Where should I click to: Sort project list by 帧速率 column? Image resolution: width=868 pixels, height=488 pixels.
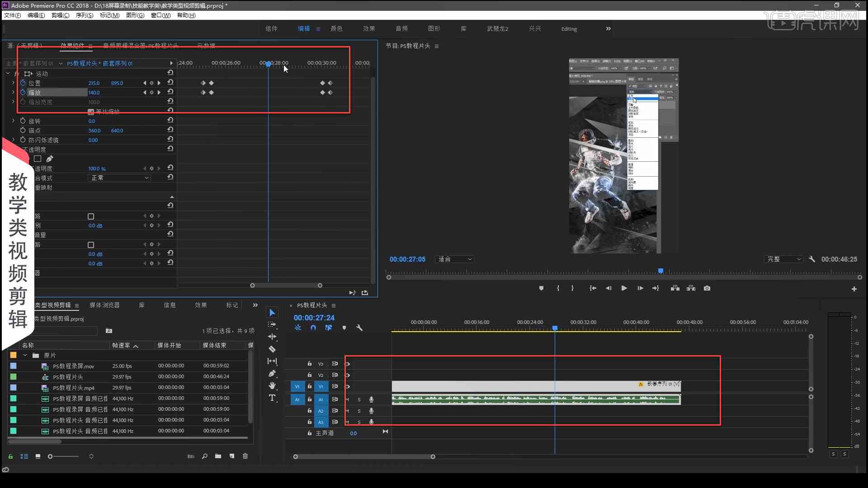click(121, 345)
